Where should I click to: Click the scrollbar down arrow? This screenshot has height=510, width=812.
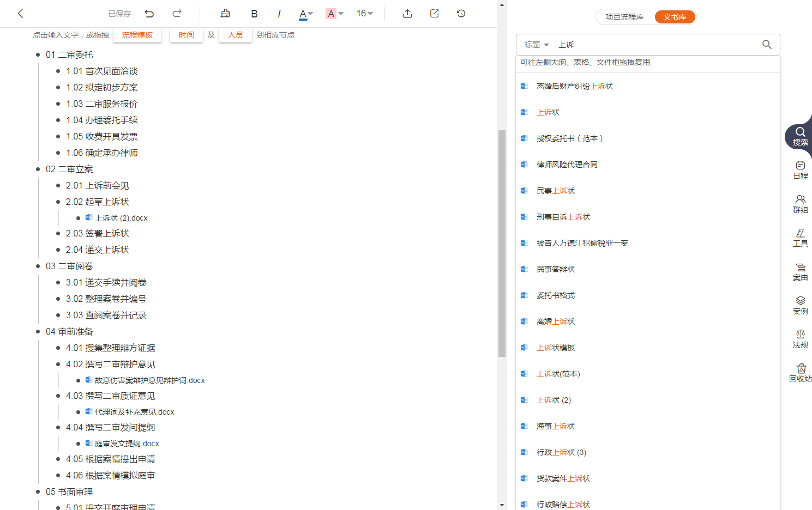click(502, 505)
